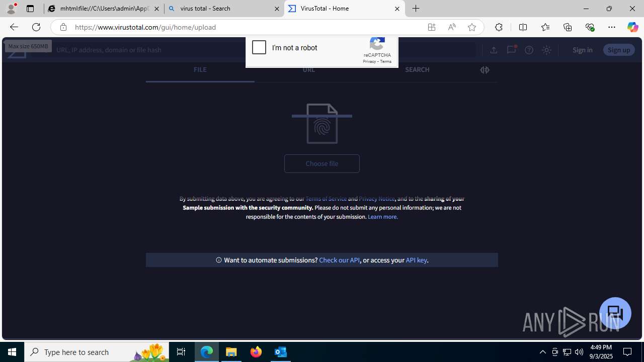Open the Privacy Notice link
Image resolution: width=644 pixels, height=362 pixels.
[377, 199]
